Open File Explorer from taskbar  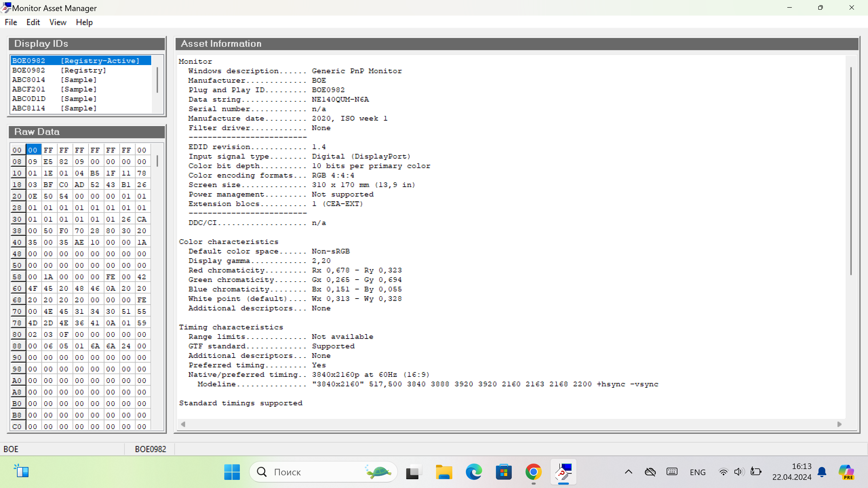click(x=444, y=472)
